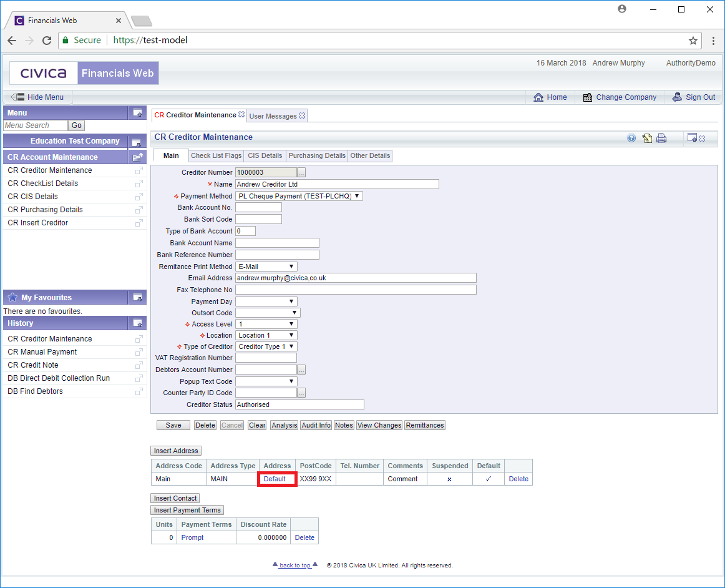Bookmark page with the star icon

click(x=693, y=41)
